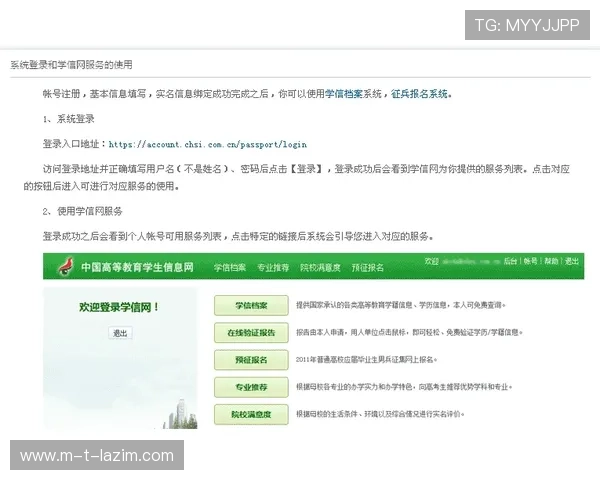Viewport: 600px width, 480px height.
Task: Click 退出 link in the green header
Action: coord(572,261)
